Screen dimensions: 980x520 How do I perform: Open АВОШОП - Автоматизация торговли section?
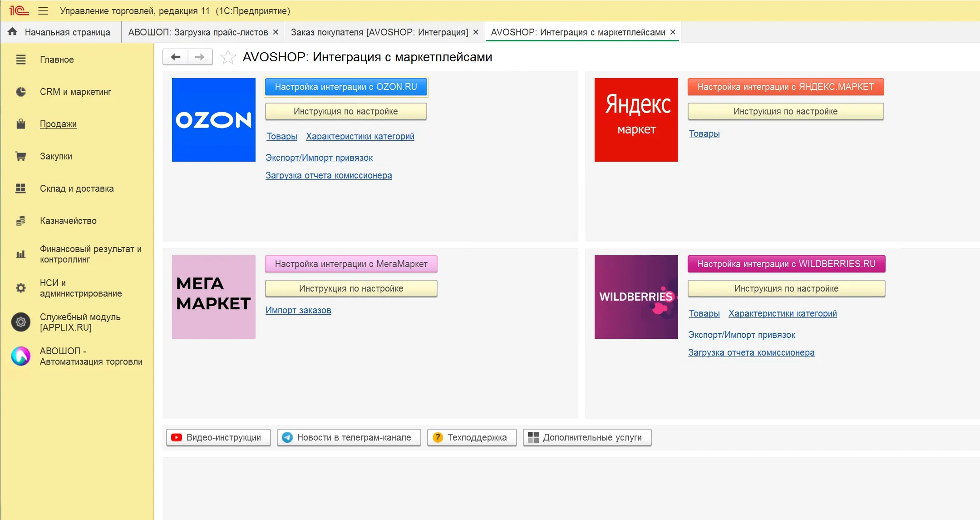(91, 356)
